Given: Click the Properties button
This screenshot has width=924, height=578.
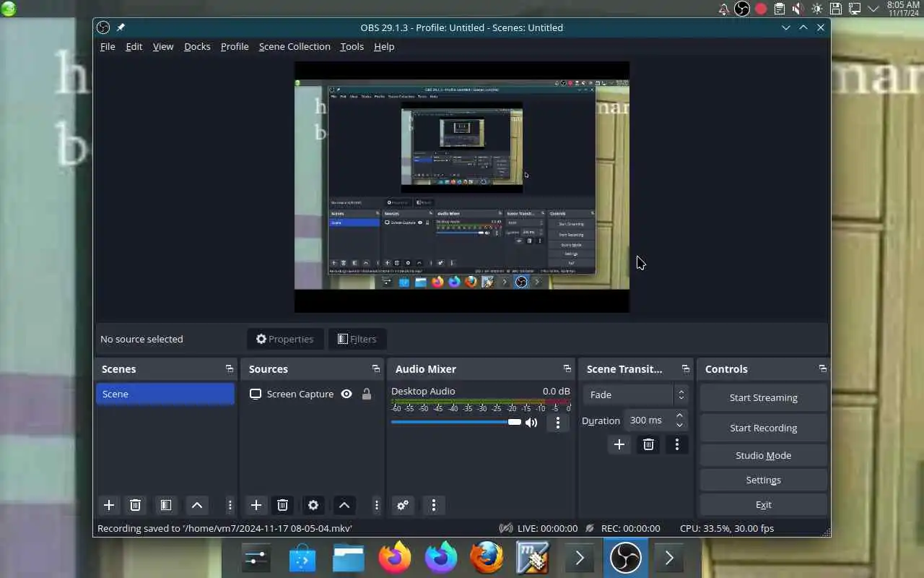Looking at the screenshot, I should [285, 339].
